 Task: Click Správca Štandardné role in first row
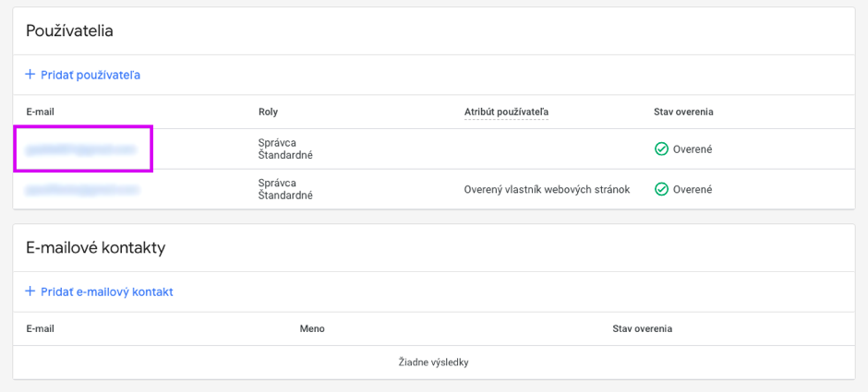[x=285, y=149]
